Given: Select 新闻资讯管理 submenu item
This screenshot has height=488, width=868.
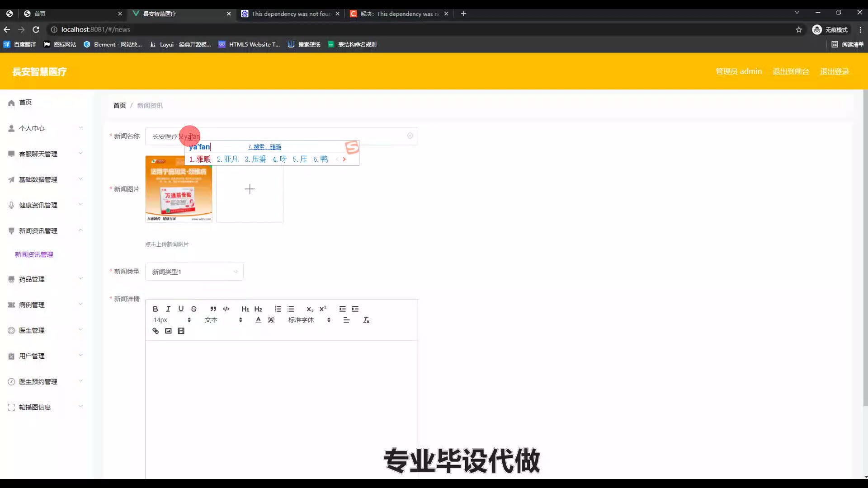Looking at the screenshot, I should pyautogui.click(x=34, y=254).
